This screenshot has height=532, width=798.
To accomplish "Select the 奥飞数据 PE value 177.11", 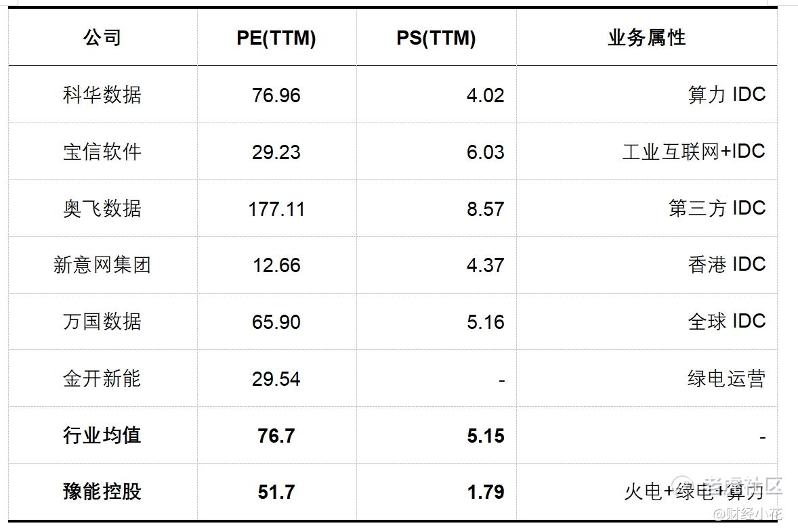I will 276,209.
